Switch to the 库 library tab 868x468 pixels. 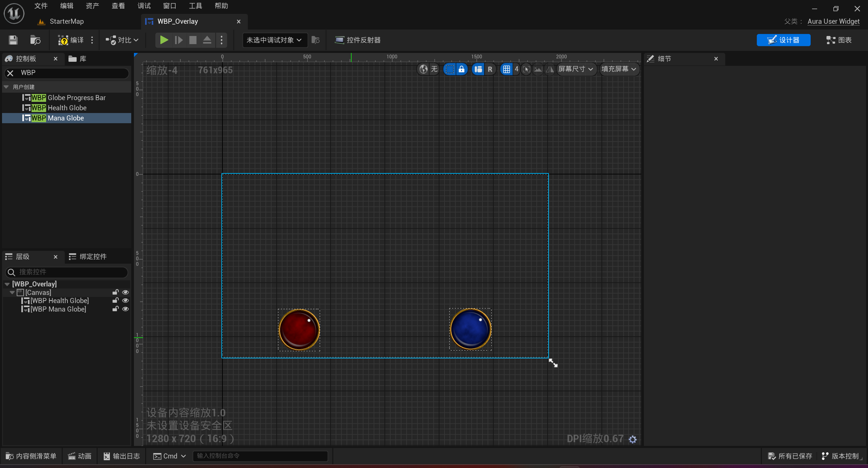pyautogui.click(x=77, y=59)
